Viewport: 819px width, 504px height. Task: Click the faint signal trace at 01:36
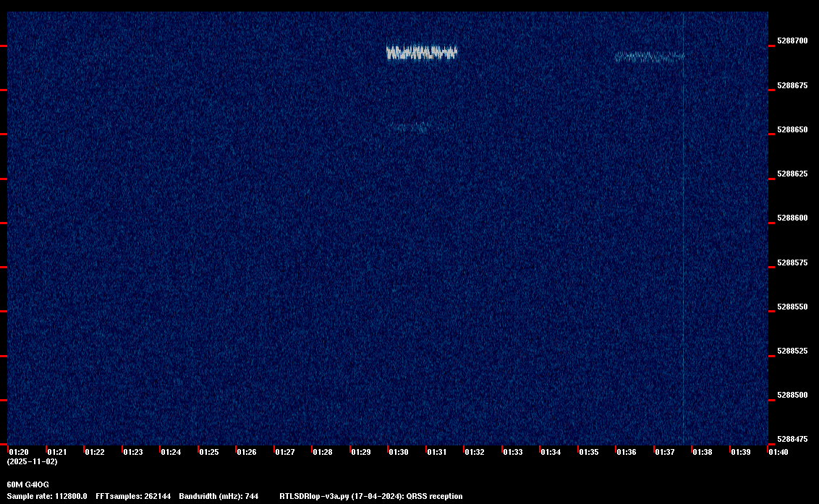[649, 57]
